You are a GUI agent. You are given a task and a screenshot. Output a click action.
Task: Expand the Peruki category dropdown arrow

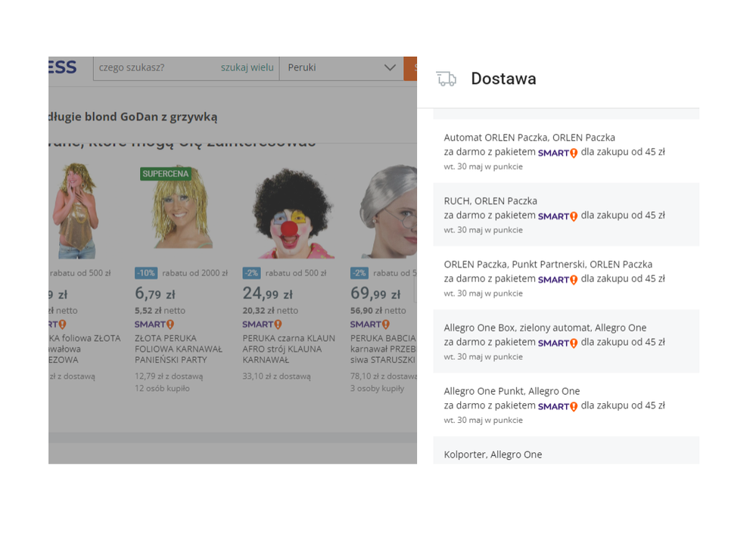(x=390, y=68)
